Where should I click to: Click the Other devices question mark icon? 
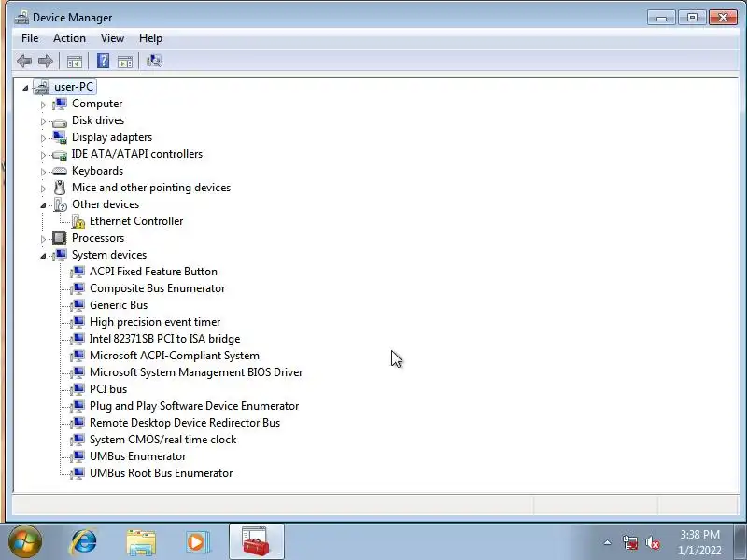[x=61, y=204]
